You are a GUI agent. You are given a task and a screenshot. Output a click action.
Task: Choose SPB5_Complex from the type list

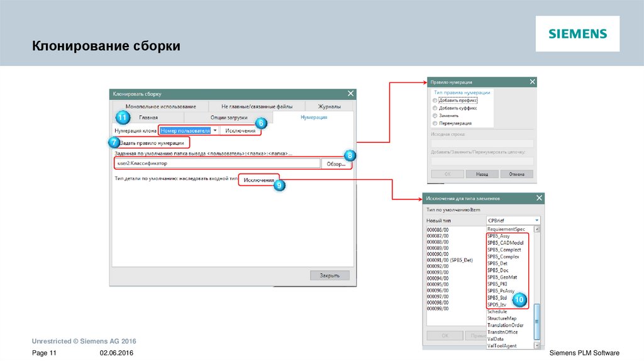click(x=503, y=257)
